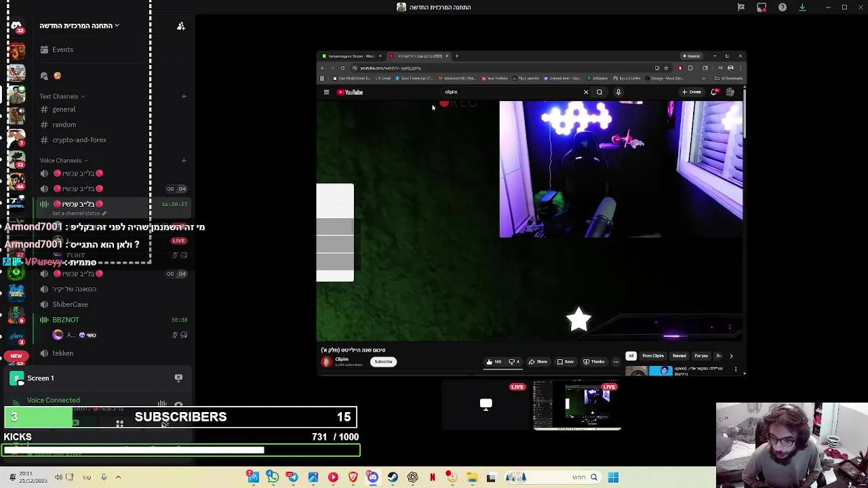Viewport: 868px width, 488px height.
Task: Click the Share button under the video
Action: click(538, 362)
